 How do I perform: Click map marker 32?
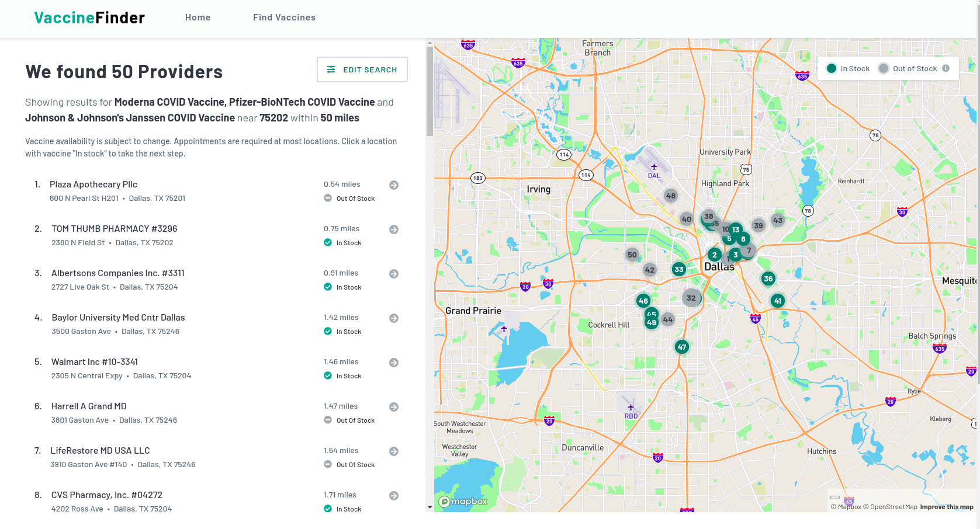click(691, 298)
